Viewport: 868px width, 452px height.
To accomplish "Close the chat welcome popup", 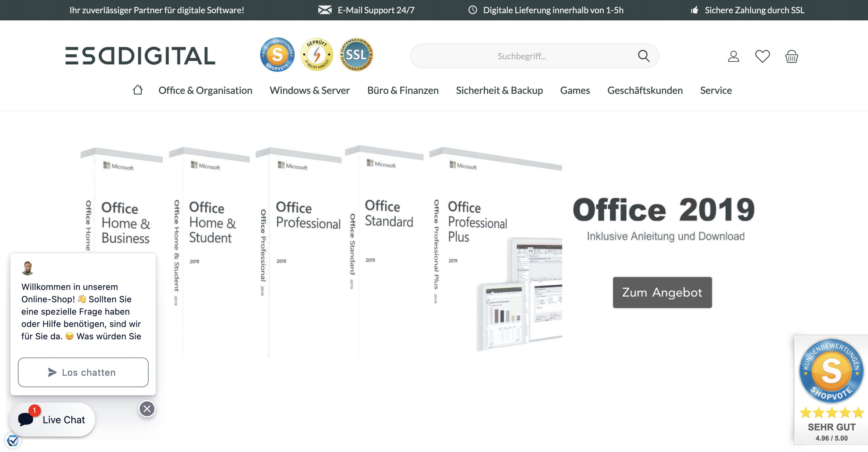I will [147, 409].
